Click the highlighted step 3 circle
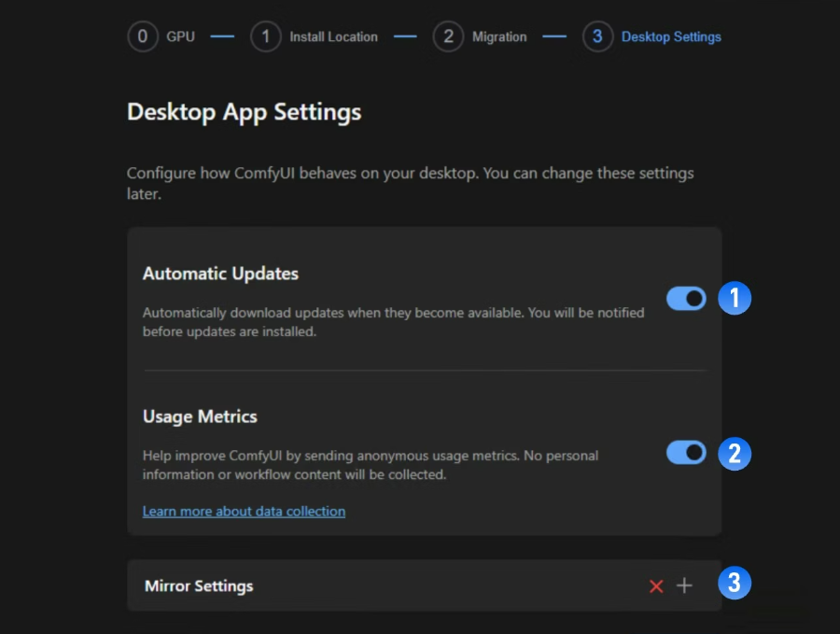This screenshot has width=840, height=634. (x=597, y=37)
